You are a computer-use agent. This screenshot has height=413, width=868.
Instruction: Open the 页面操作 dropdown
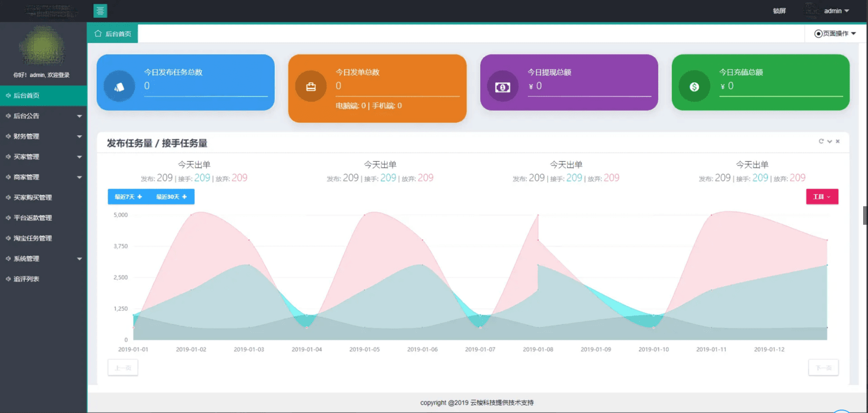point(835,34)
